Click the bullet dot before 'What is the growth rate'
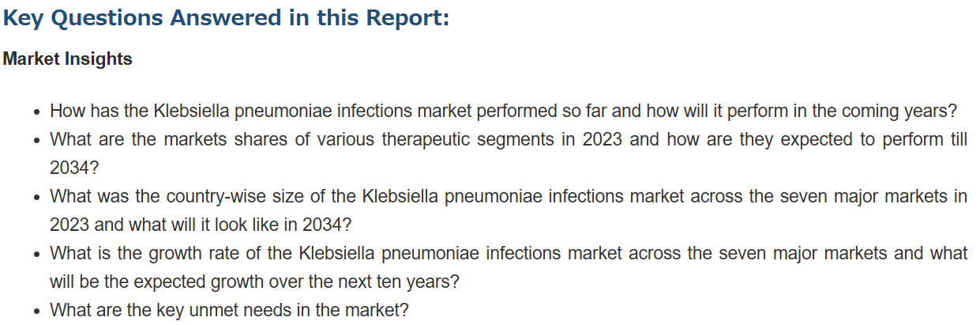980x325 pixels. click(x=38, y=255)
